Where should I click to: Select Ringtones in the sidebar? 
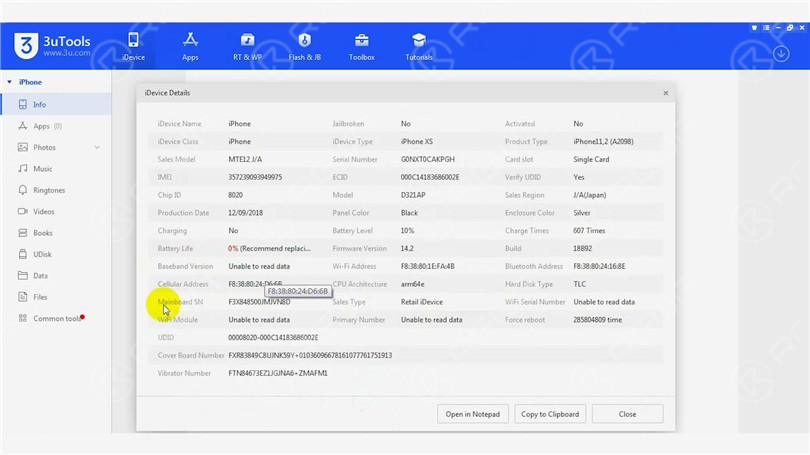(56, 190)
